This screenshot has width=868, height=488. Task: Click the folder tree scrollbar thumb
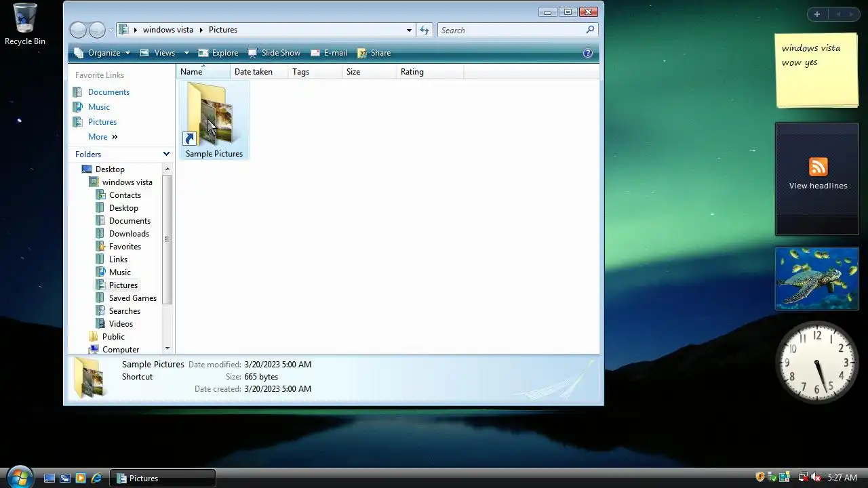(167, 239)
